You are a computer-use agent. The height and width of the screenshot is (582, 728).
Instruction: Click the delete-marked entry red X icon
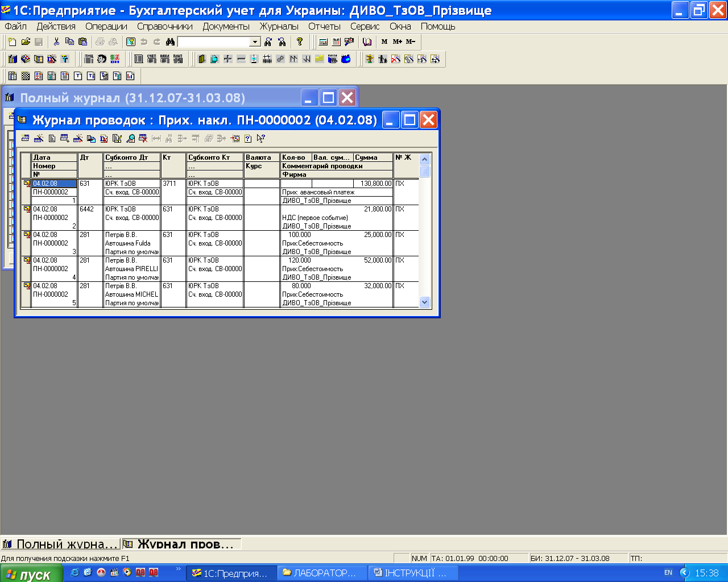coord(143,138)
